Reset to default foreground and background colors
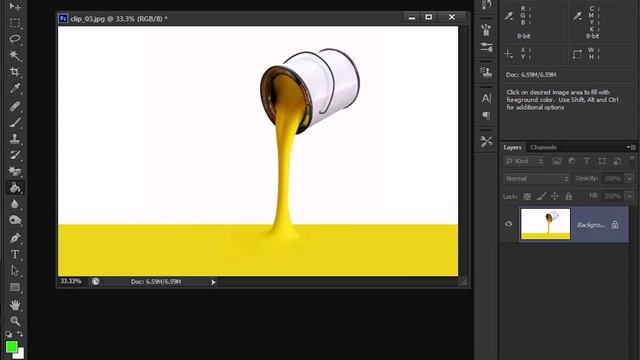This screenshot has width=640, height=360. coord(9,334)
